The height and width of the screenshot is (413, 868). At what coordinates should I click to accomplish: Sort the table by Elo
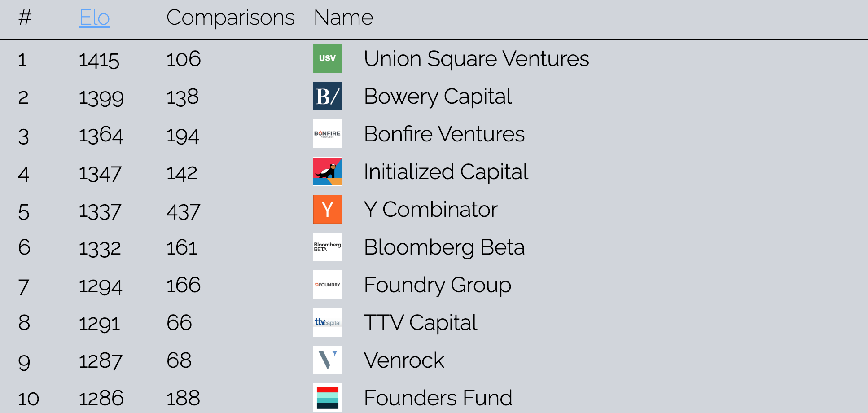[94, 17]
